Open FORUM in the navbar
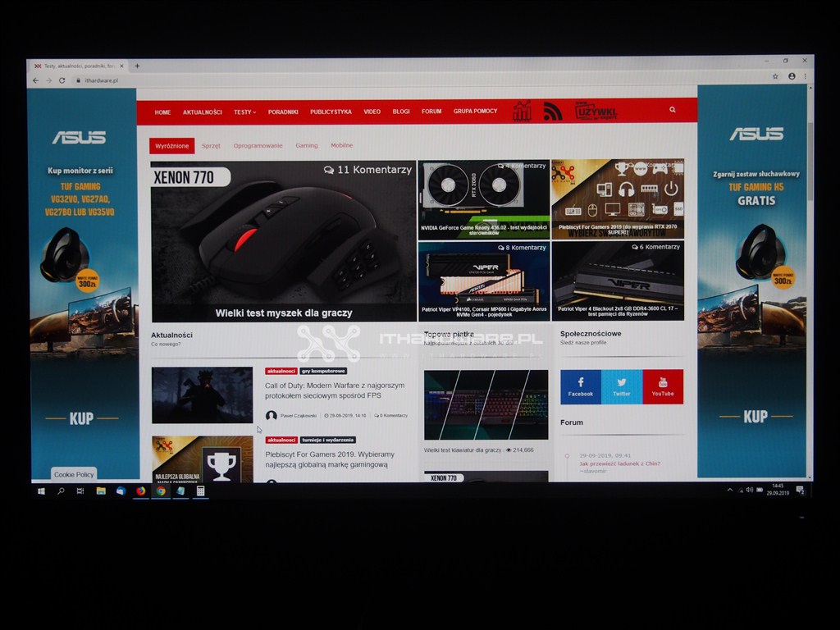This screenshot has height=630, width=840. [x=431, y=112]
